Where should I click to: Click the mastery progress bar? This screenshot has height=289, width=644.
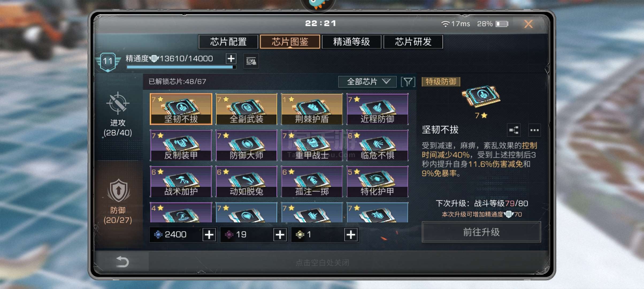(x=181, y=67)
